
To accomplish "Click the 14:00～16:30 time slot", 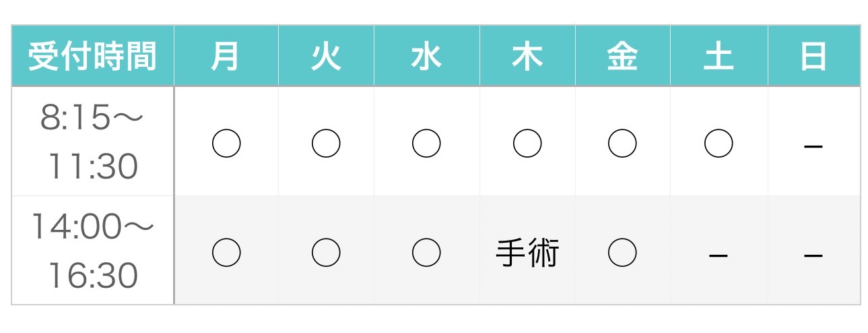I will [93, 251].
